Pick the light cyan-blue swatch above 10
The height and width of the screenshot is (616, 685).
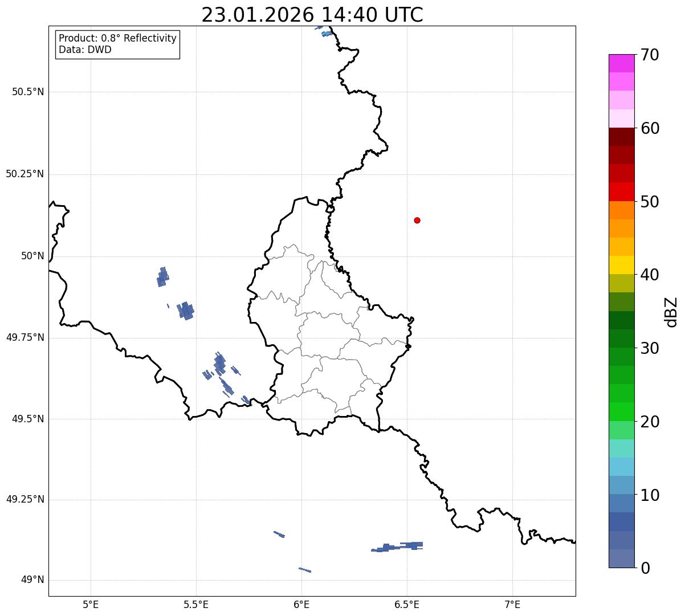click(621, 467)
